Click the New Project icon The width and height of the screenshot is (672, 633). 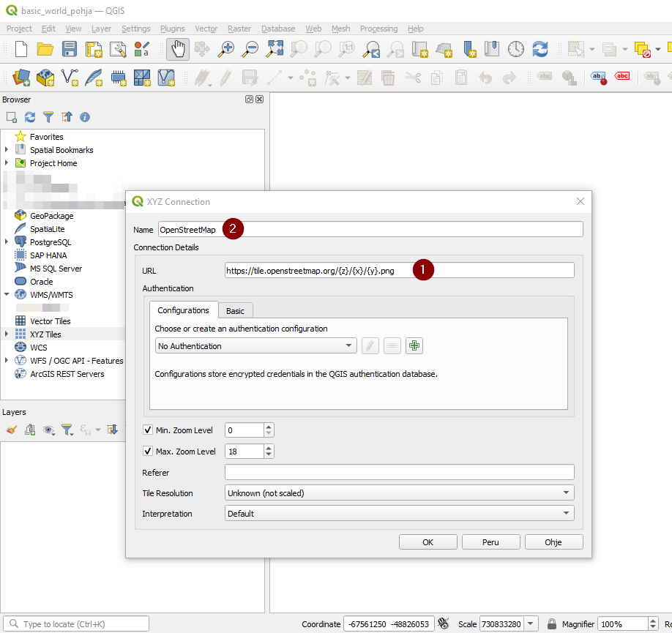(x=21, y=49)
